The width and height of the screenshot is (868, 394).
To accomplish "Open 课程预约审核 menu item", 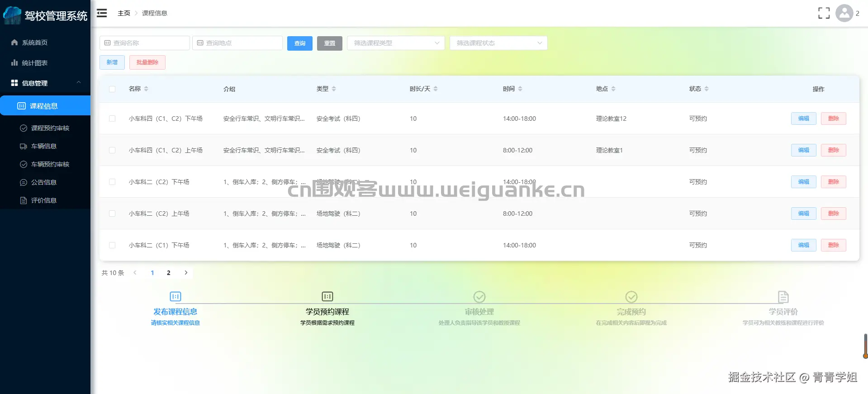I will coord(45,128).
